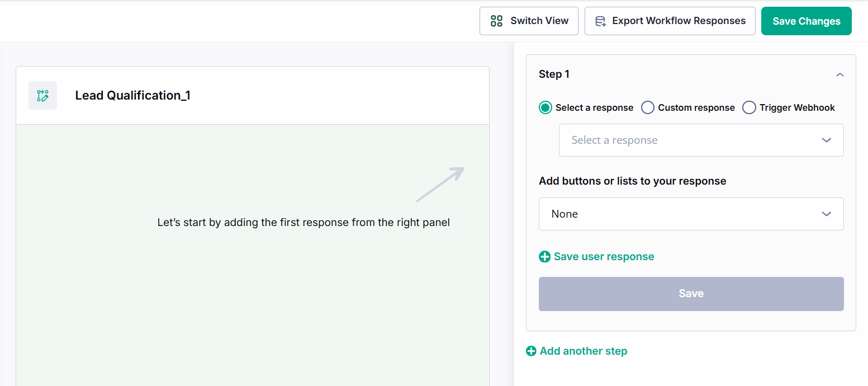Open the None buttons or lists dropdown
The width and height of the screenshot is (868, 386).
(691, 214)
